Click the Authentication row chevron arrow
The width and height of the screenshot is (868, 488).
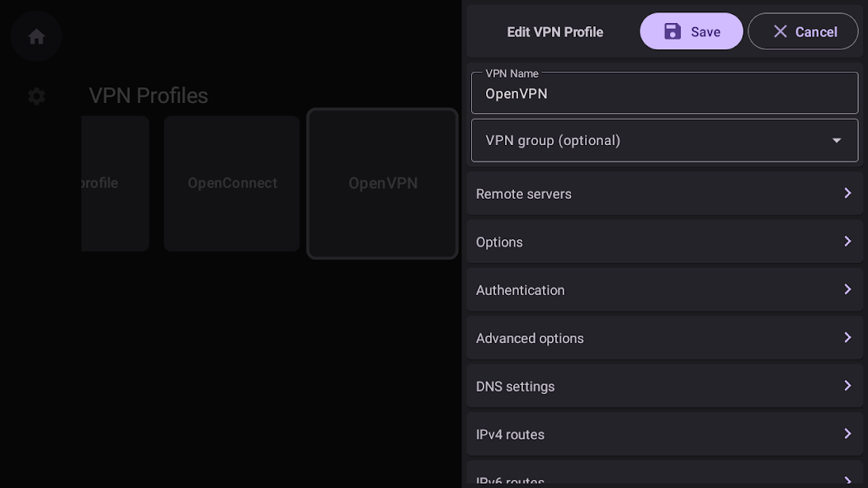[847, 289]
